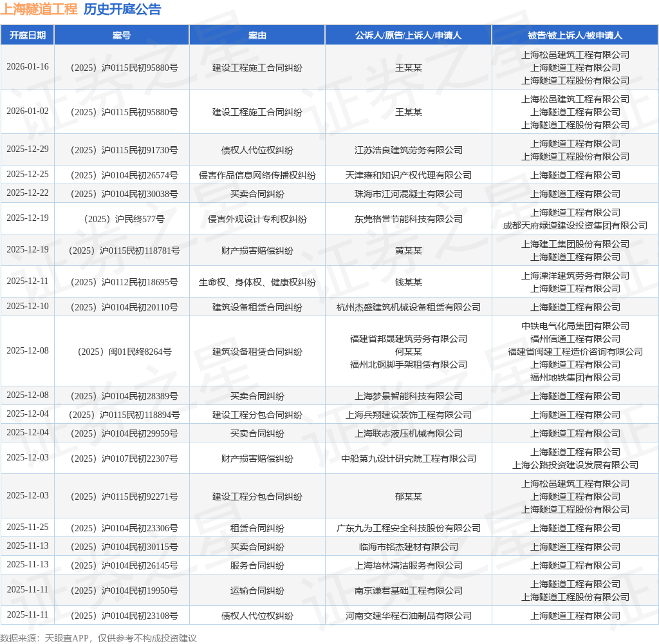Select the date 2026-01-16
Image resolution: width=659 pixels, height=644 pixels.
[27, 66]
